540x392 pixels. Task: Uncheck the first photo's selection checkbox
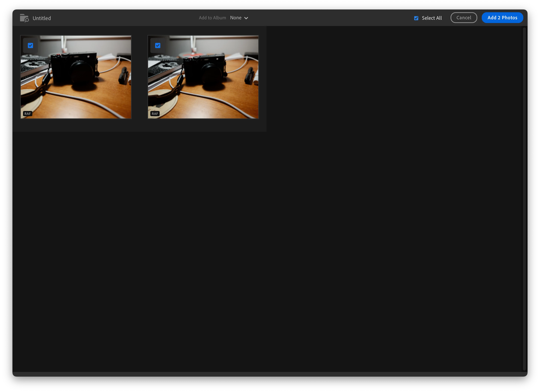click(30, 45)
